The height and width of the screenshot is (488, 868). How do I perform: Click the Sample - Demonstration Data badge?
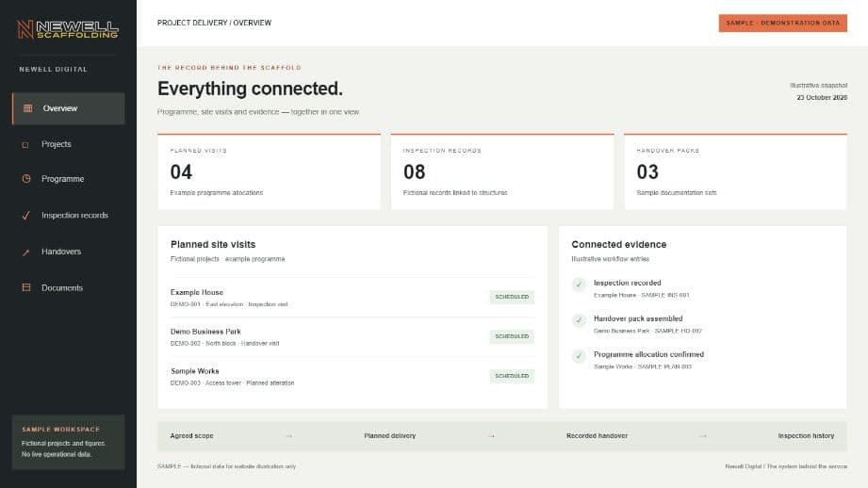click(783, 24)
